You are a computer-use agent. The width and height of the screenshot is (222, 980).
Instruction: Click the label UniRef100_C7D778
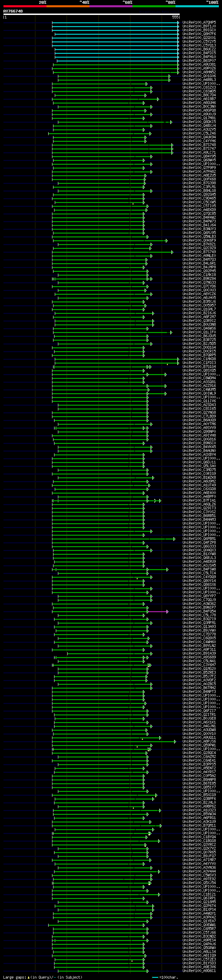(x=199, y=634)
